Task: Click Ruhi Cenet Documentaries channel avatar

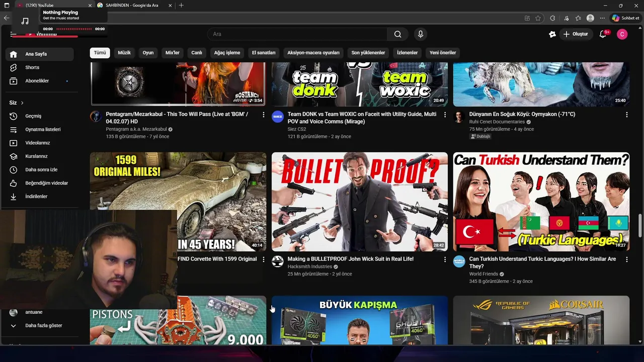Action: click(x=459, y=117)
